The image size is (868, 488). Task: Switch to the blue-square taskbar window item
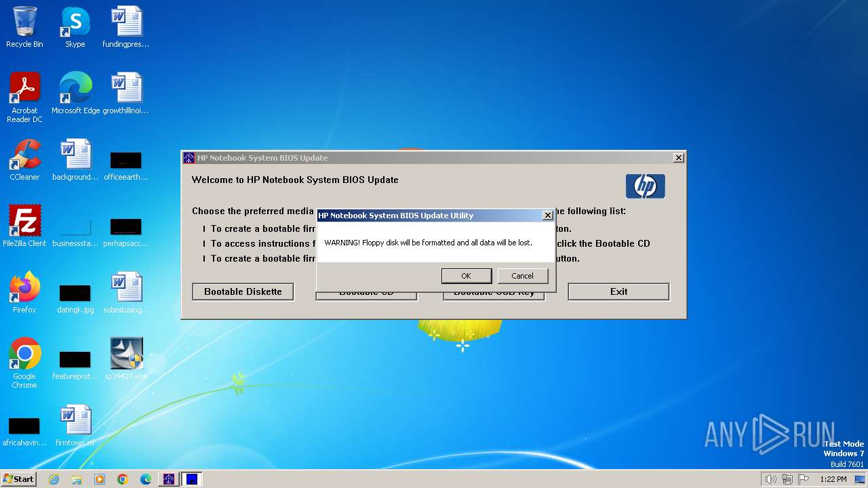pyautogui.click(x=192, y=479)
